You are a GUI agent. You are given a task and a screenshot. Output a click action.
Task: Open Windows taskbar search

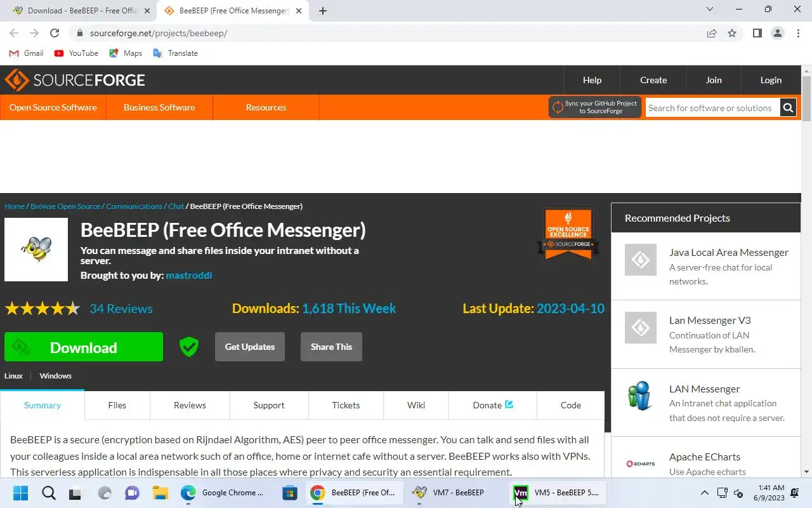48,493
